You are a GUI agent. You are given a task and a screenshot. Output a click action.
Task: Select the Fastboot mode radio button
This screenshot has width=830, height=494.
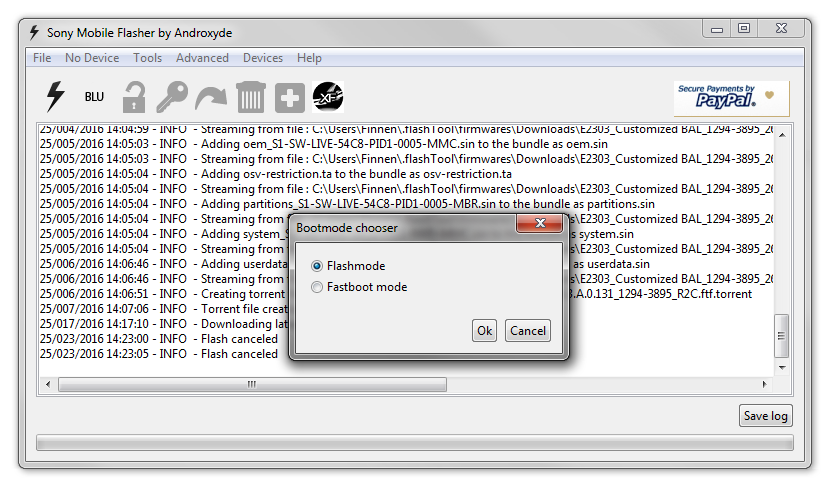[x=317, y=287]
